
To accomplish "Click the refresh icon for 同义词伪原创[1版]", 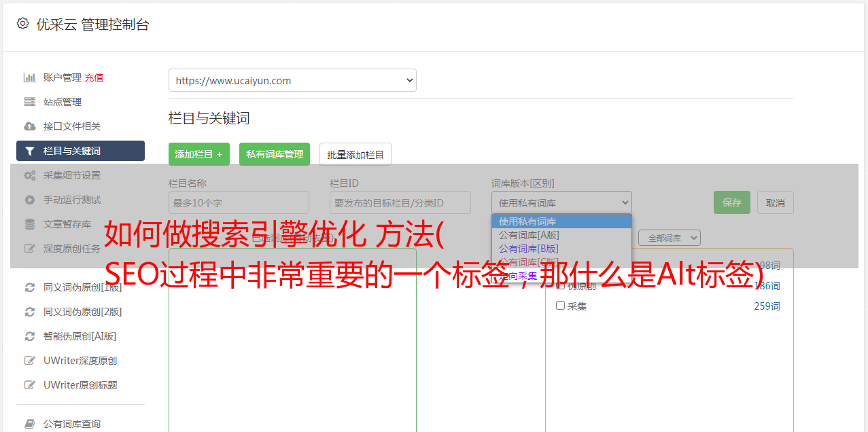I will (x=29, y=287).
